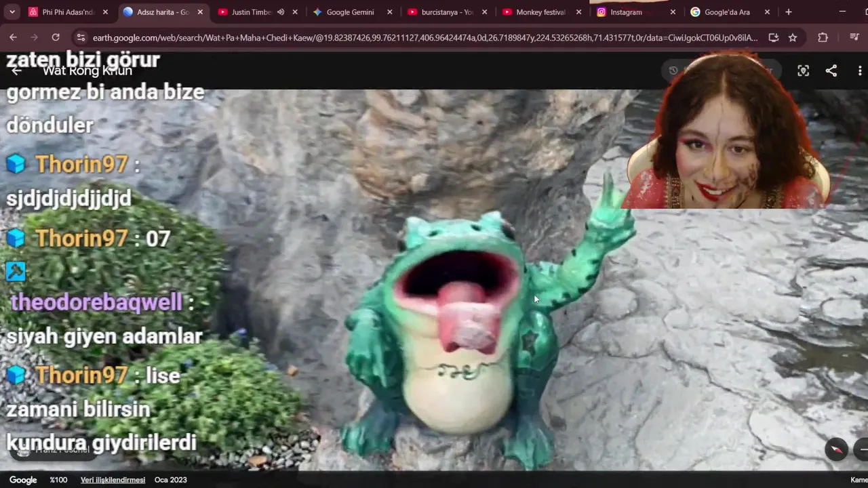Open the historical imagery clock icon
The width and height of the screenshot is (868, 488).
673,70
